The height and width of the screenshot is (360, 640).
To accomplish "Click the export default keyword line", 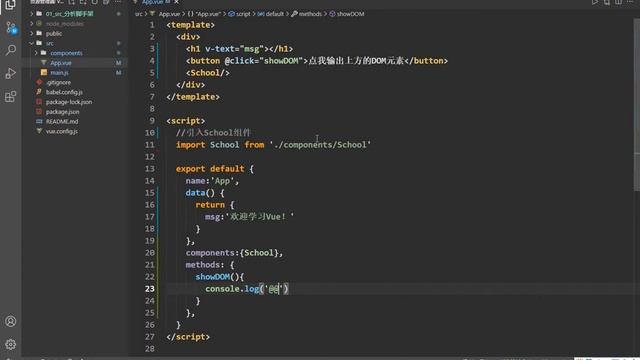I will (215, 169).
